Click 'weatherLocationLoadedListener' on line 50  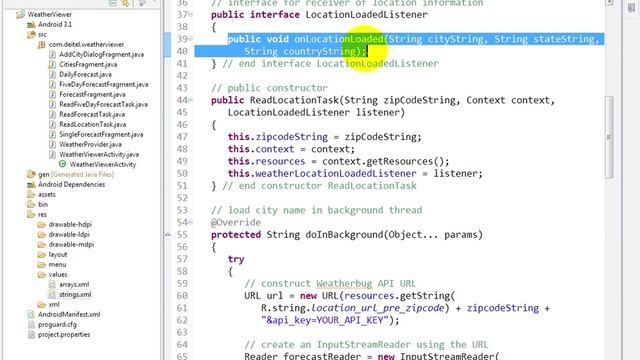(336, 173)
